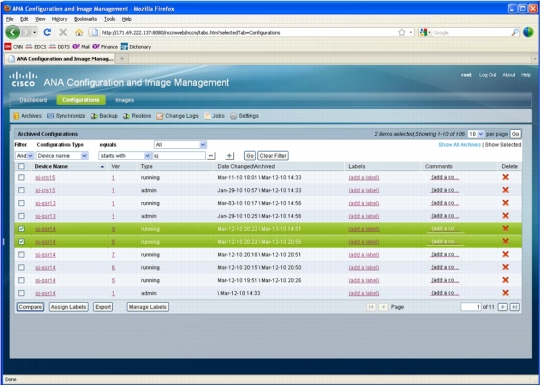Click the Show All Archives link
Screen dimensions: 541x387
pos(459,145)
